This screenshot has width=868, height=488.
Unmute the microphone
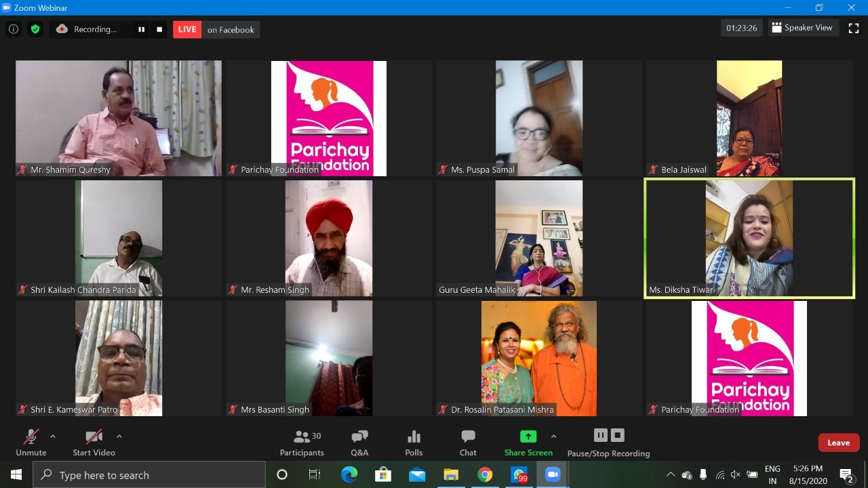(31, 443)
